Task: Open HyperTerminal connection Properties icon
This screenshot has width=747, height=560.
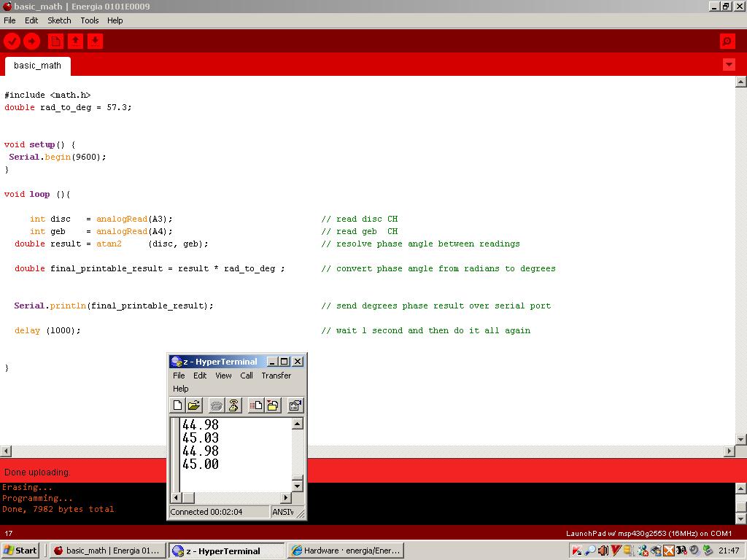Action: click(x=295, y=405)
